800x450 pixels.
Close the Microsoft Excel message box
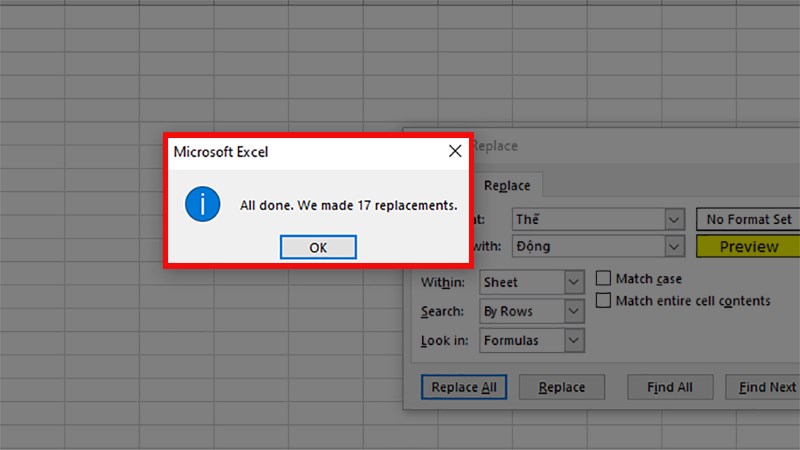click(455, 151)
